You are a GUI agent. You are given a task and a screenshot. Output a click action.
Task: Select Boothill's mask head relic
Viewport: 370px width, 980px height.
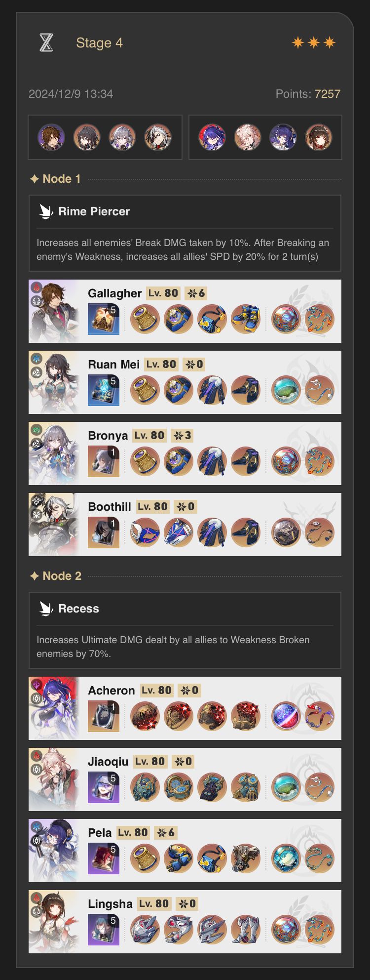145,532
